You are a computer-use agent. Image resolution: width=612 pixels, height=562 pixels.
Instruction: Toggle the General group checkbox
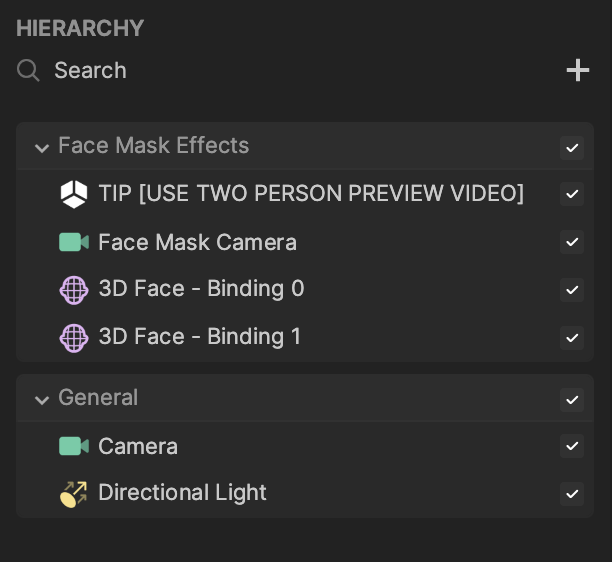pyautogui.click(x=572, y=400)
